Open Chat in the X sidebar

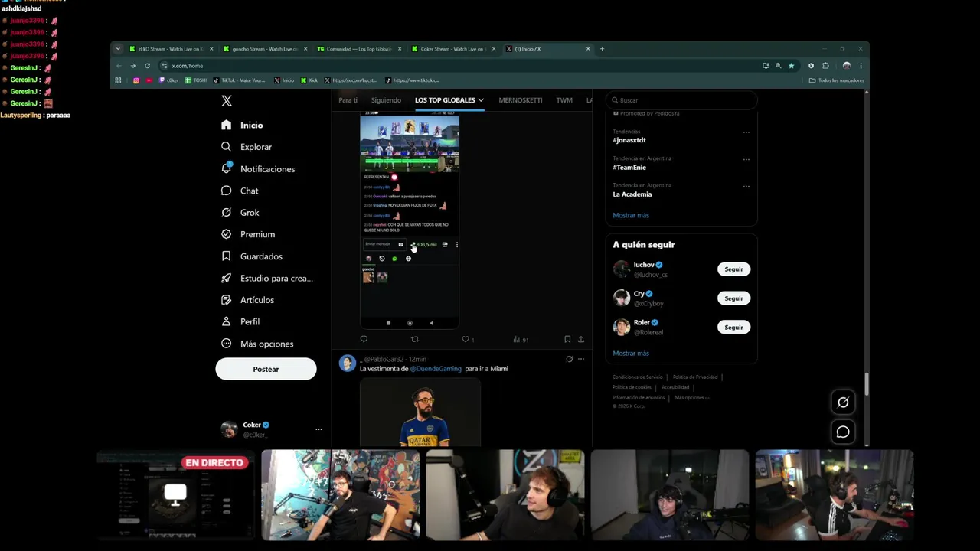click(240, 191)
